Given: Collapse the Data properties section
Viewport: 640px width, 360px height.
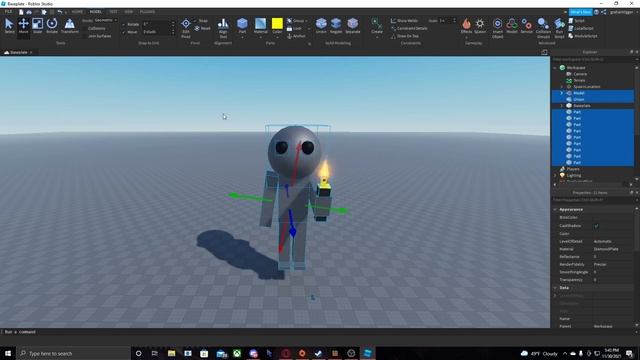Looking at the screenshot, I should tap(555, 288).
